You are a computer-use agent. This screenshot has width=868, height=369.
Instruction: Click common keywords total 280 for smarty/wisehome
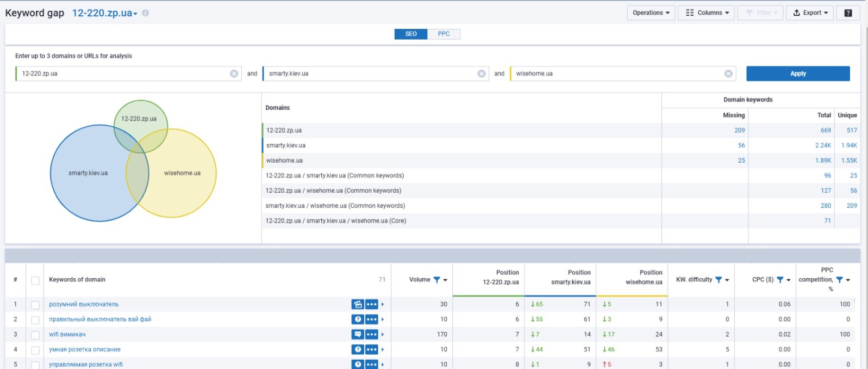click(x=826, y=206)
